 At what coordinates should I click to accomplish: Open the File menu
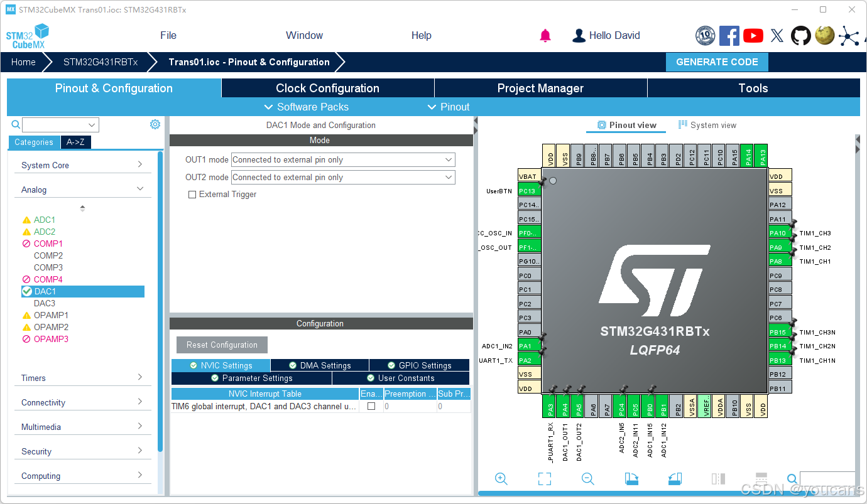point(168,36)
